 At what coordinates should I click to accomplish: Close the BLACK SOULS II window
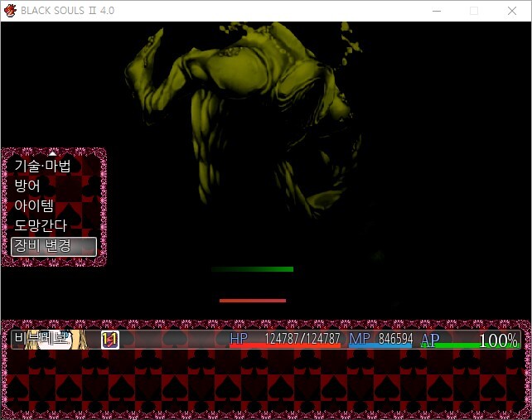tap(512, 11)
